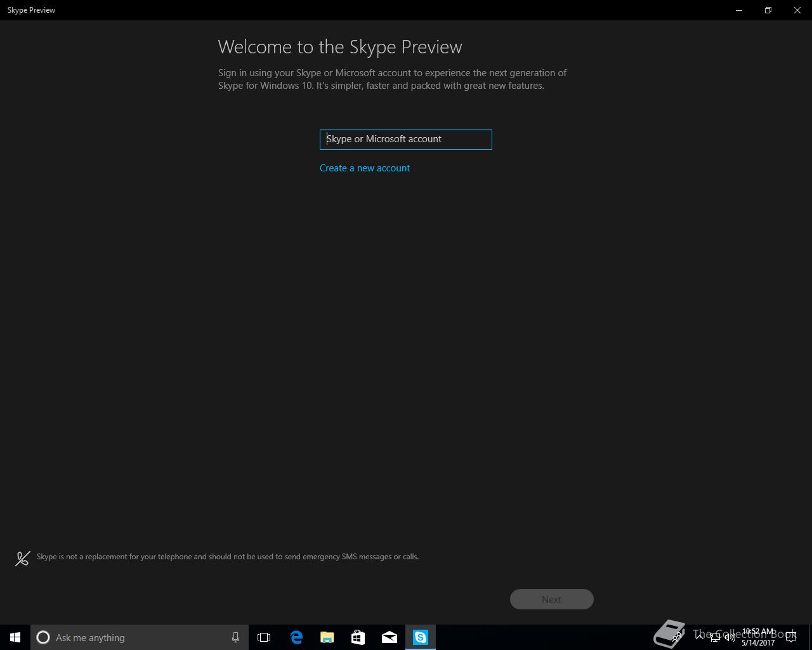Open the Mail app taskbar icon
812x650 pixels.
pyautogui.click(x=389, y=637)
